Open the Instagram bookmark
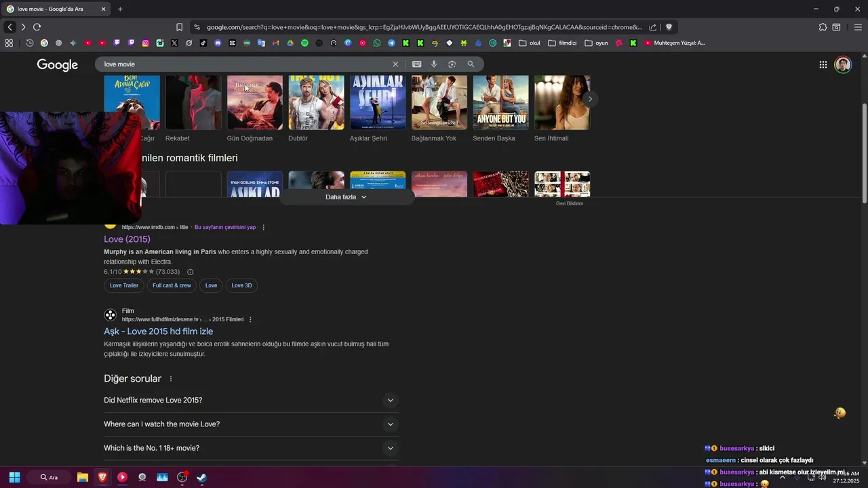Image resolution: width=868 pixels, height=488 pixels. pos(145,43)
